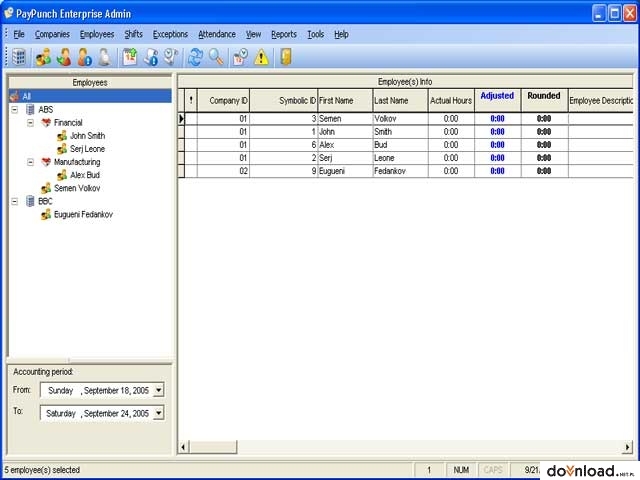This screenshot has width=640, height=480.
Task: Click the magnifying glass search icon
Action: 216,57
